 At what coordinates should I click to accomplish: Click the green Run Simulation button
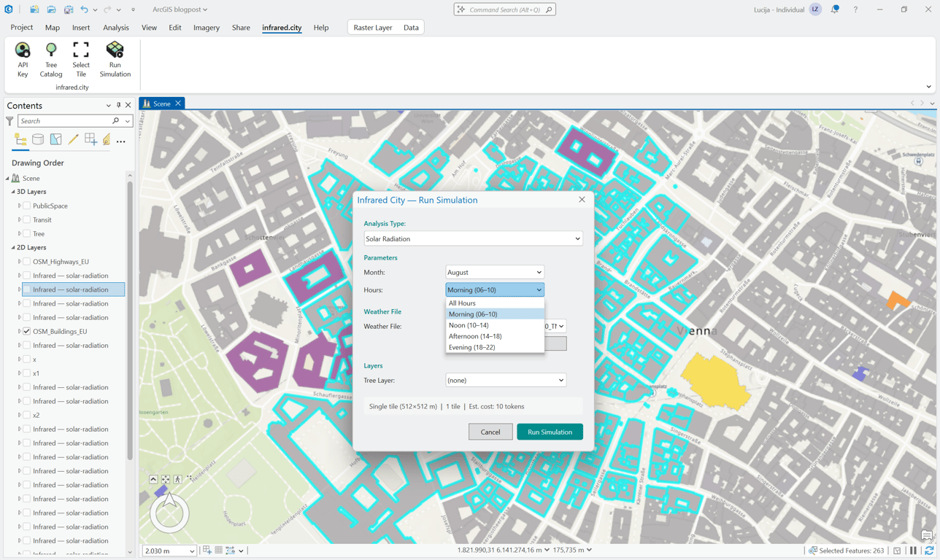550,432
